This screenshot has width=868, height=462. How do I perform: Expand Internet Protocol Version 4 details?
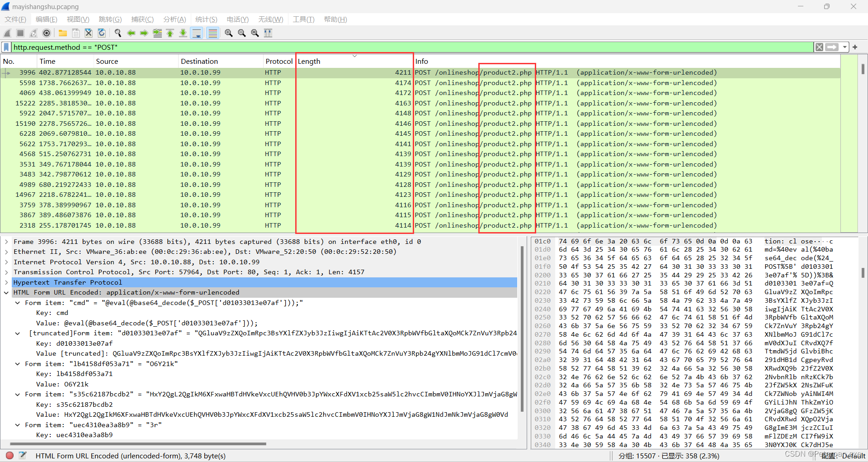pos(6,262)
